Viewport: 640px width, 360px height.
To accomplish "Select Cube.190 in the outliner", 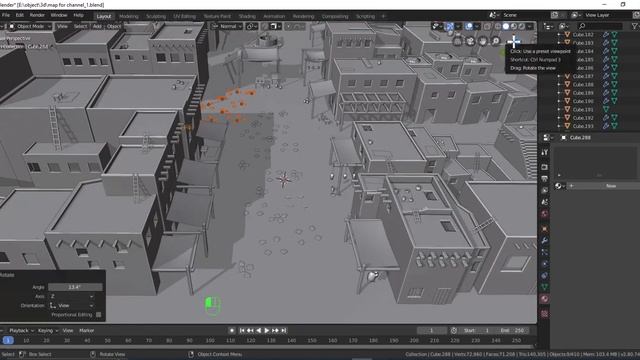I will pos(582,101).
